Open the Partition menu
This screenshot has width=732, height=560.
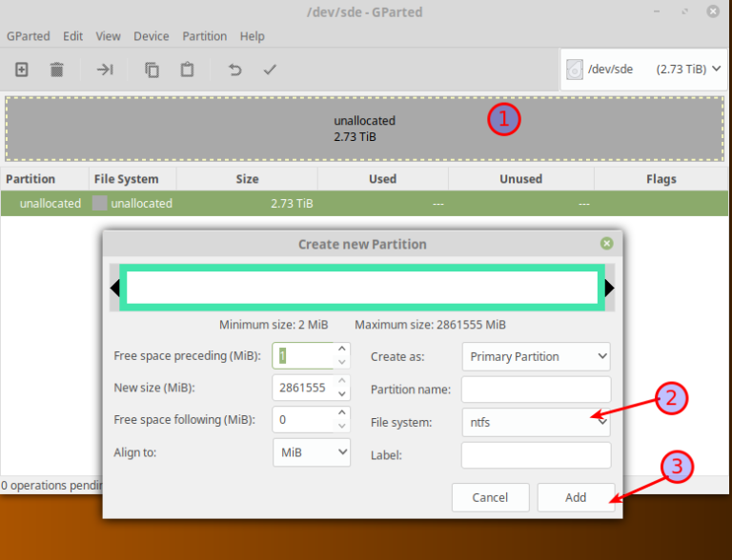click(x=205, y=36)
